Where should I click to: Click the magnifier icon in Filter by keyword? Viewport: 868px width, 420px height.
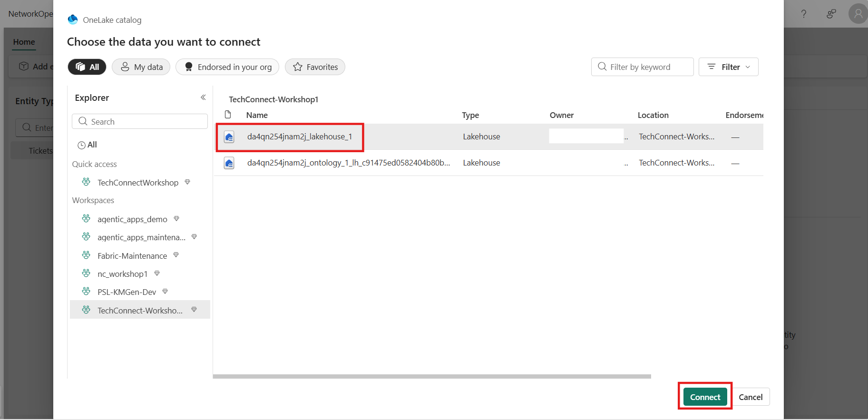pos(602,67)
